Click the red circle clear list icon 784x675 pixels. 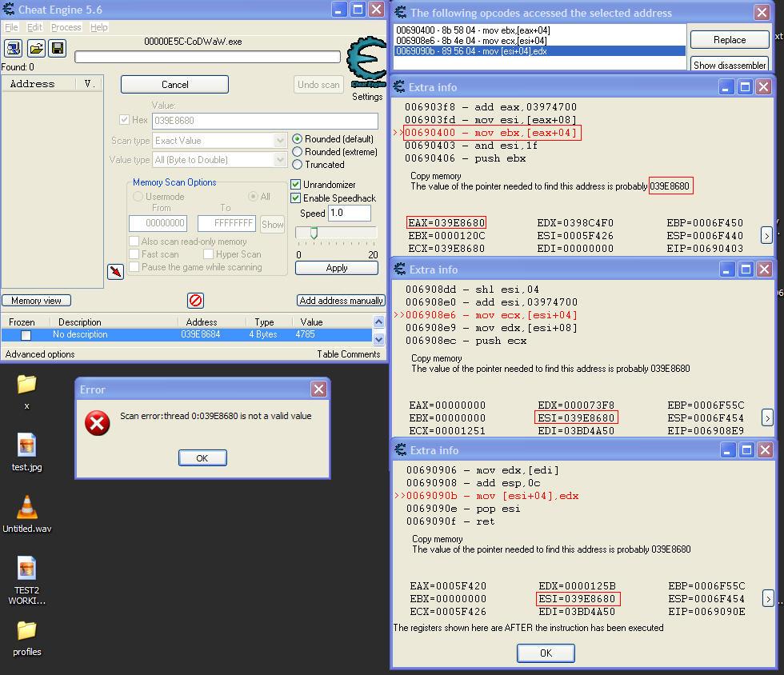tap(195, 301)
